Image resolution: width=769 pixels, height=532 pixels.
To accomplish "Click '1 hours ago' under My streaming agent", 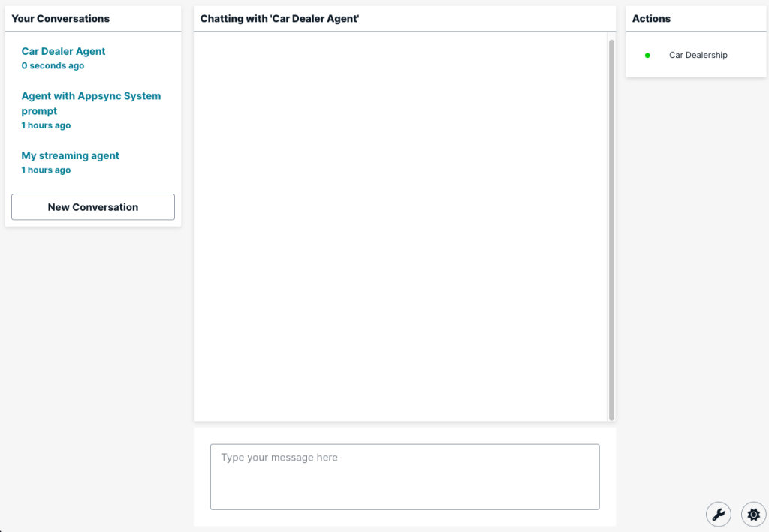I will point(46,170).
